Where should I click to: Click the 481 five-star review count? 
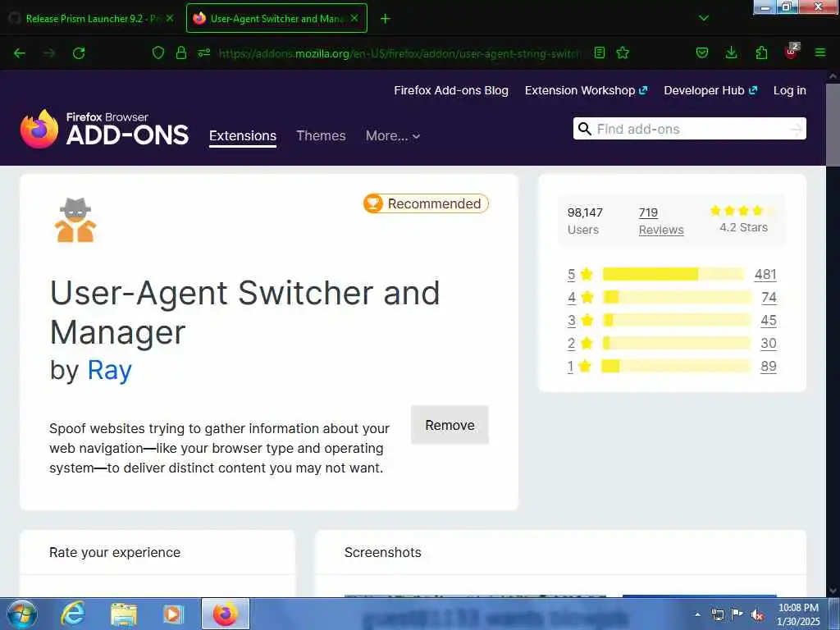pos(765,274)
